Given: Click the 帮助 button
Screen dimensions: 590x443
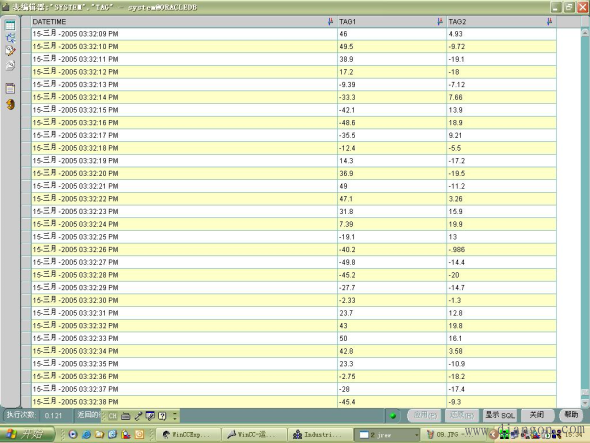Looking at the screenshot, I should [571, 415].
